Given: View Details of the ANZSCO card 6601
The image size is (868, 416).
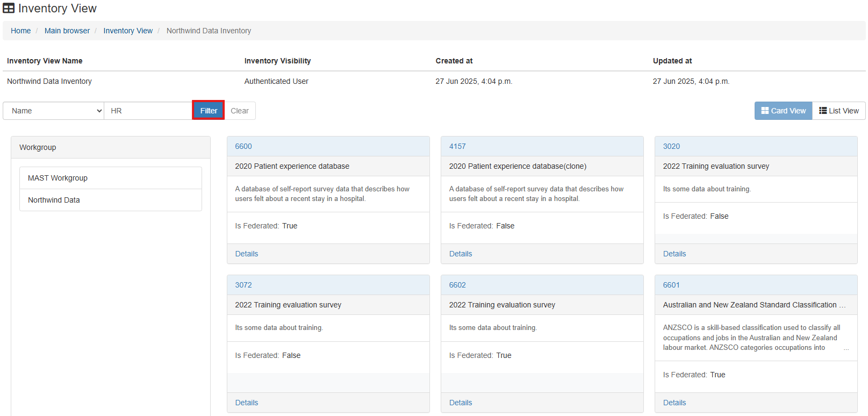Looking at the screenshot, I should [675, 403].
